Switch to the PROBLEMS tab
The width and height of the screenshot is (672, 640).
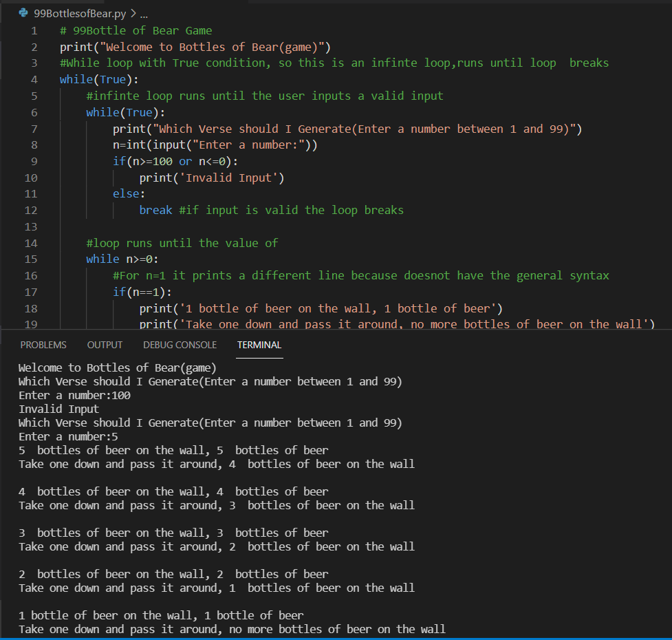43,345
